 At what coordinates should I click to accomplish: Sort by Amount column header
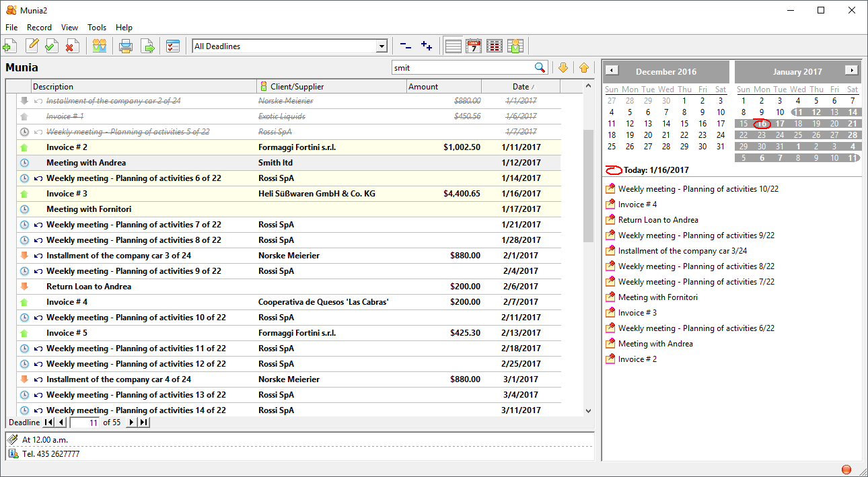[x=444, y=86]
